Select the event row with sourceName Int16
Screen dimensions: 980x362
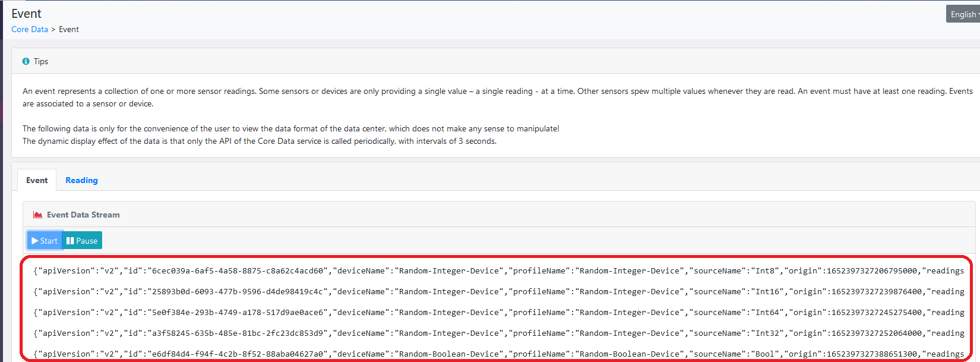(499, 291)
